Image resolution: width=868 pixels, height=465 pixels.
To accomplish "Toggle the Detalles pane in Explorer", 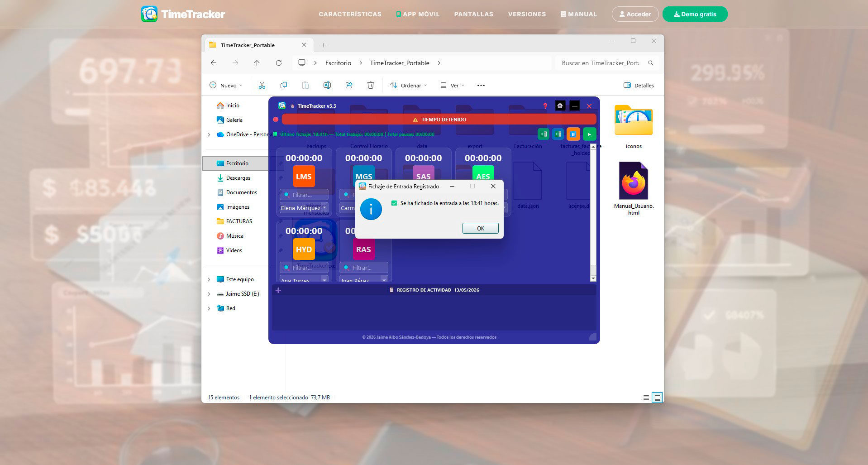I will point(639,85).
